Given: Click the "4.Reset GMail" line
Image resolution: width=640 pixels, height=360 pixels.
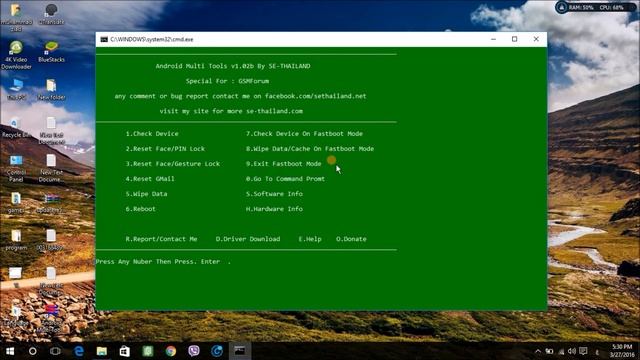Looking at the screenshot, I should point(150,179).
